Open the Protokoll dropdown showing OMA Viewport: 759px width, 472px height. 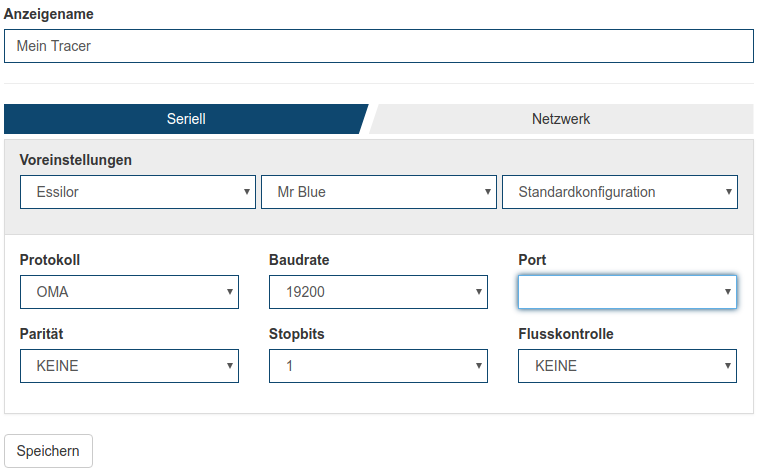tap(129, 292)
